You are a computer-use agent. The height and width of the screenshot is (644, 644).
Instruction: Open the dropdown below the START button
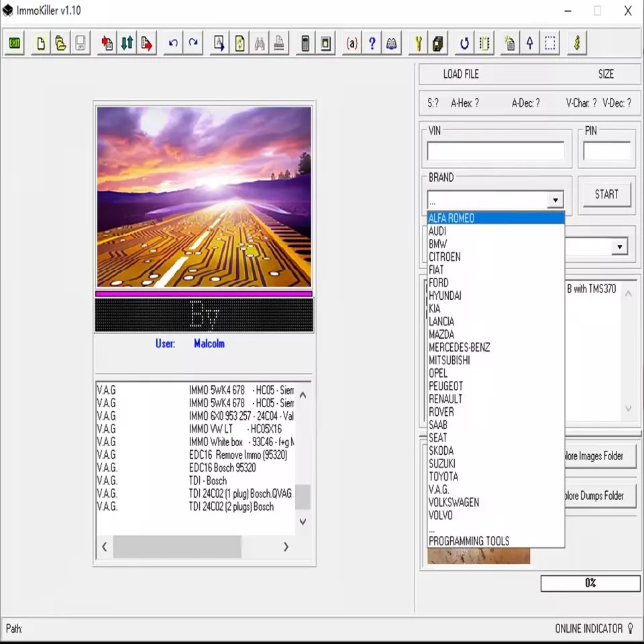point(619,246)
